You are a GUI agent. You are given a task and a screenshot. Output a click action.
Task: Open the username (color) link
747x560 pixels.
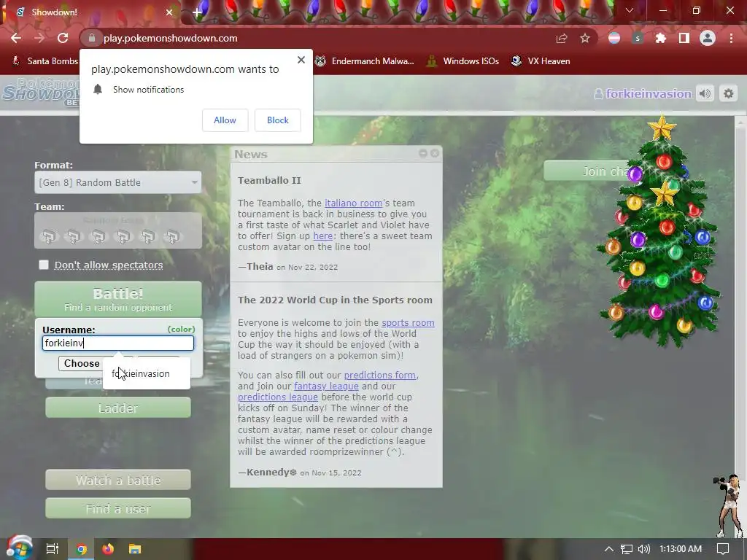pyautogui.click(x=181, y=329)
